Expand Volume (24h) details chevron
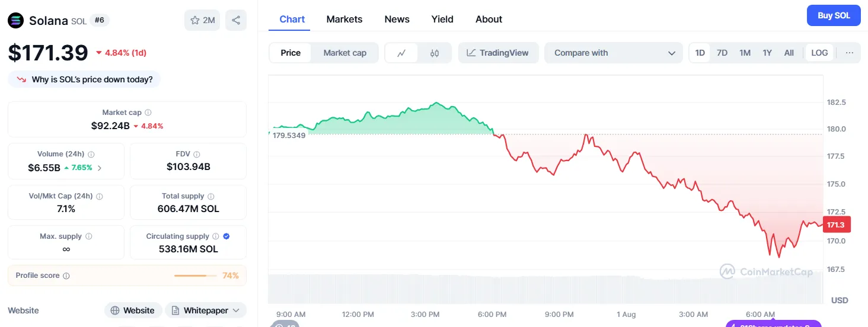Image resolution: width=868 pixels, height=327 pixels. 100,168
